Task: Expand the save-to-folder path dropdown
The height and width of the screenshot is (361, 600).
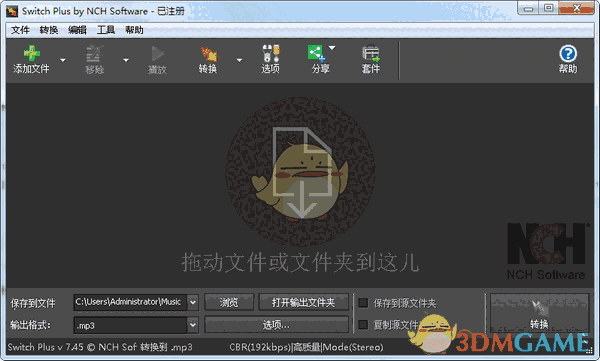Action: 193,302
